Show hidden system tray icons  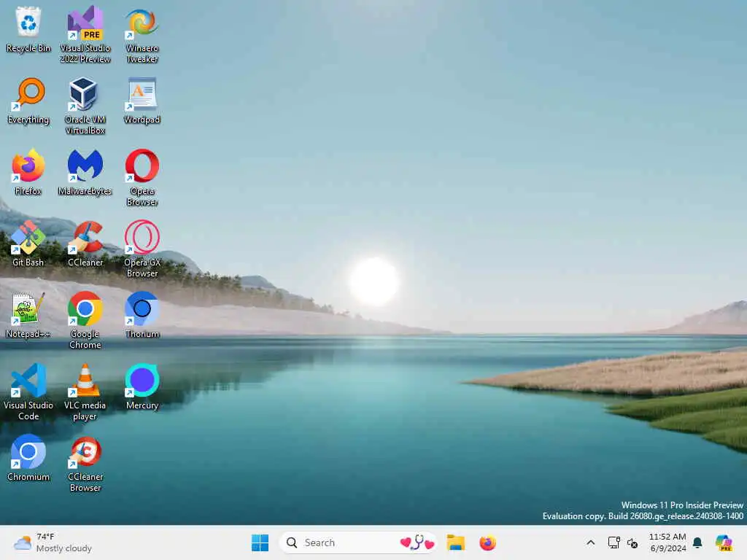(x=590, y=542)
